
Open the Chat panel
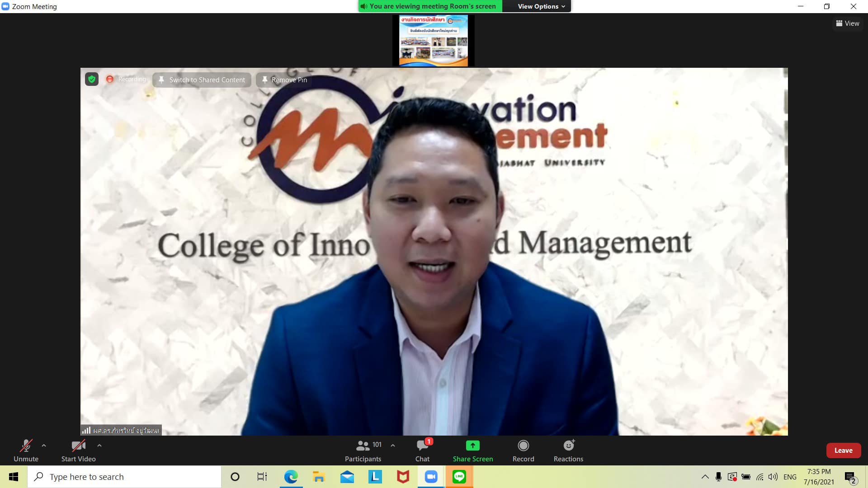422,446
